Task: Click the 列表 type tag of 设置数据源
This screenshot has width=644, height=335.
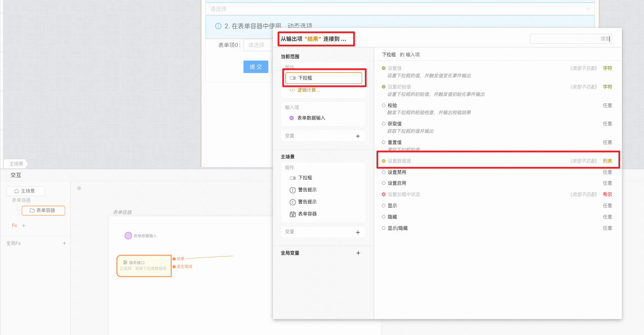Action: [608, 161]
